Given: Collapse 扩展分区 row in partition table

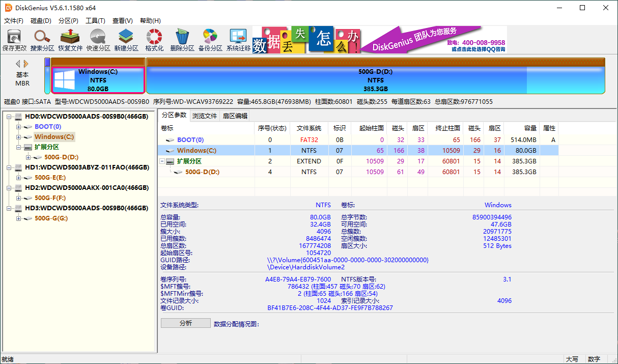Looking at the screenshot, I should click(x=163, y=161).
